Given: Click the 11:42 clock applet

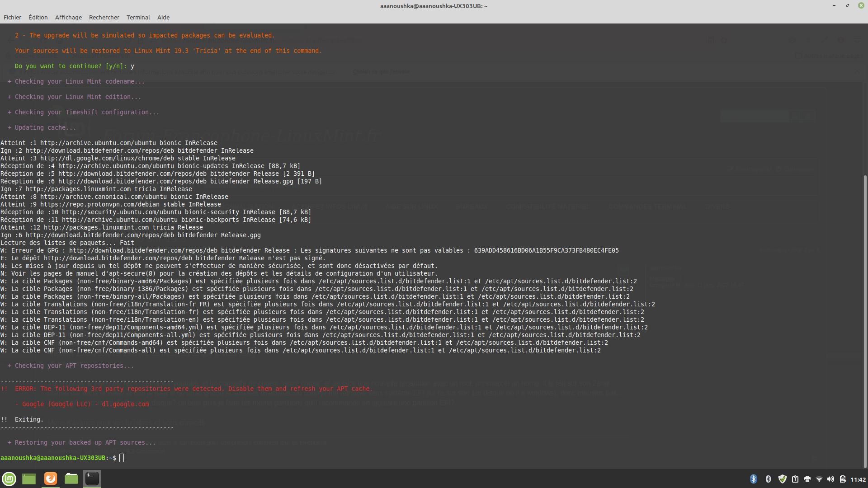Looking at the screenshot, I should pyautogui.click(x=858, y=479).
